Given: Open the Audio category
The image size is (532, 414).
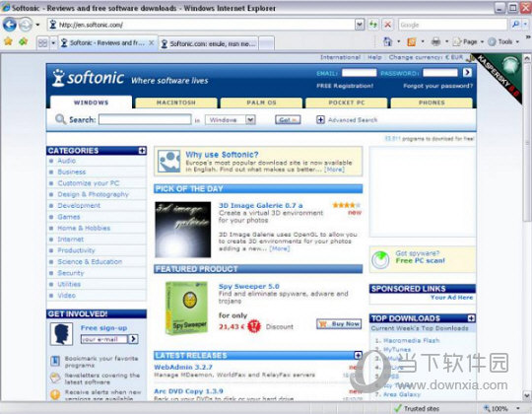Looking at the screenshot, I should [x=67, y=161].
